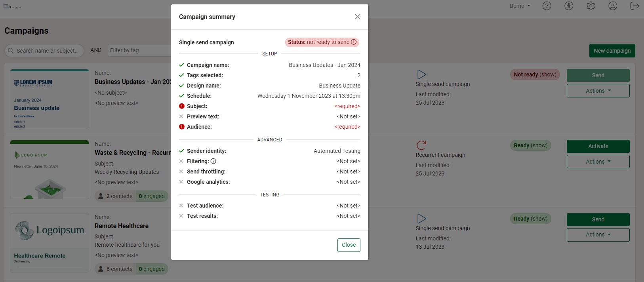Click the info icon in status badge
The width and height of the screenshot is (644, 282).
click(354, 42)
